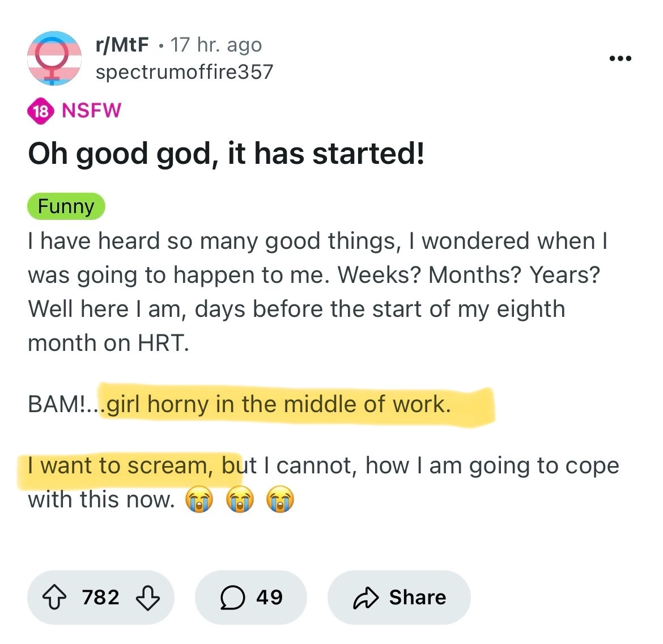
Task: Open the post titled "Oh good god, it has started!"
Action: tap(226, 154)
